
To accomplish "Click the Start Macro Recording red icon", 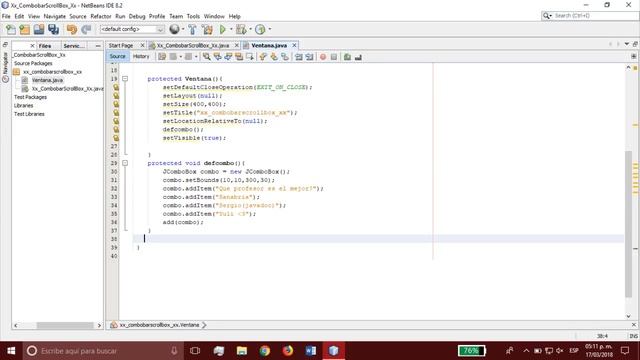I will (x=323, y=57).
